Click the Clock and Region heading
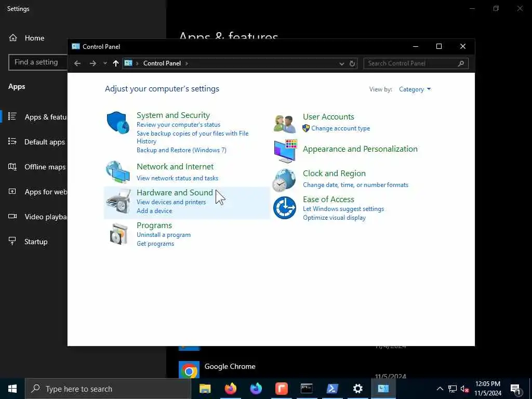Viewport: 532px width, 399px height. (x=334, y=174)
